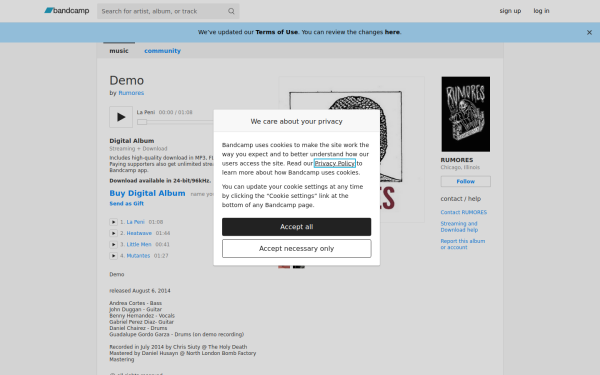Open the log in link

(541, 11)
